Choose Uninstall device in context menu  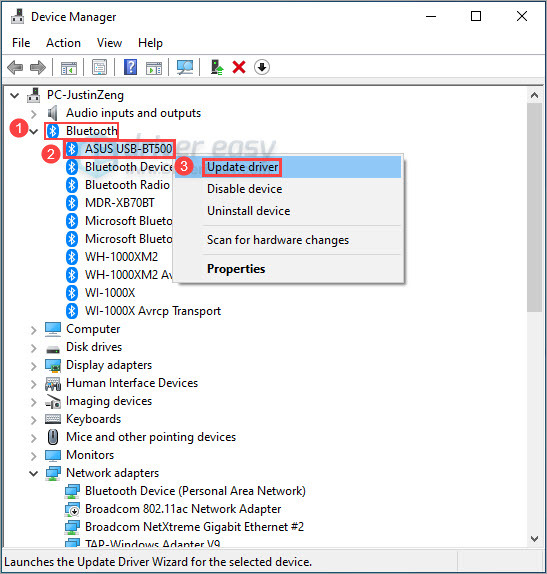(288, 211)
